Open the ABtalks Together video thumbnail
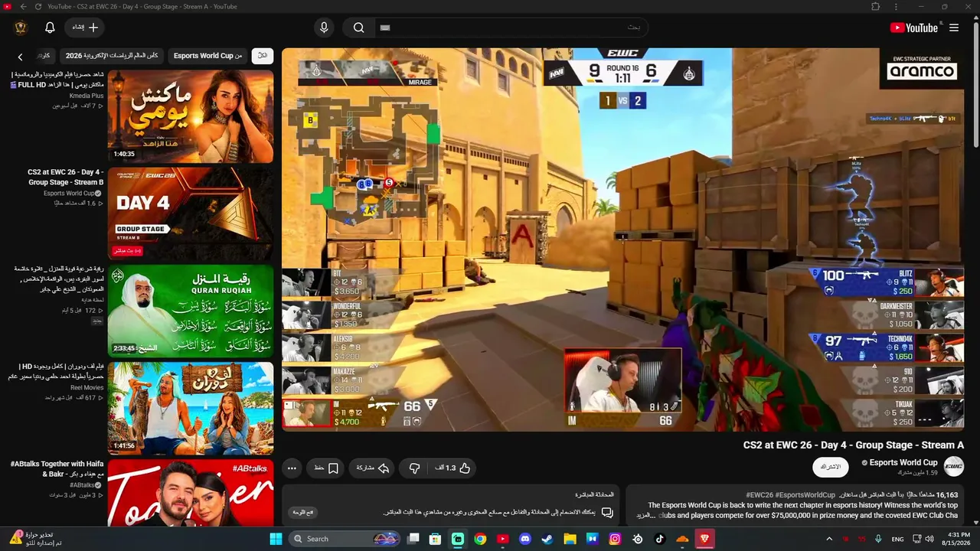This screenshot has height=551, width=980. pyautogui.click(x=191, y=493)
